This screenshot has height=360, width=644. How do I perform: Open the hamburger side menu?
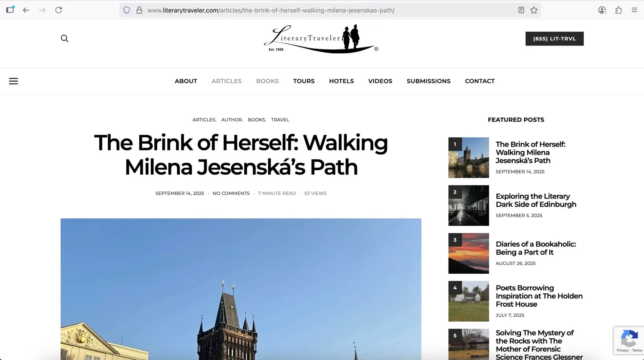(13, 81)
